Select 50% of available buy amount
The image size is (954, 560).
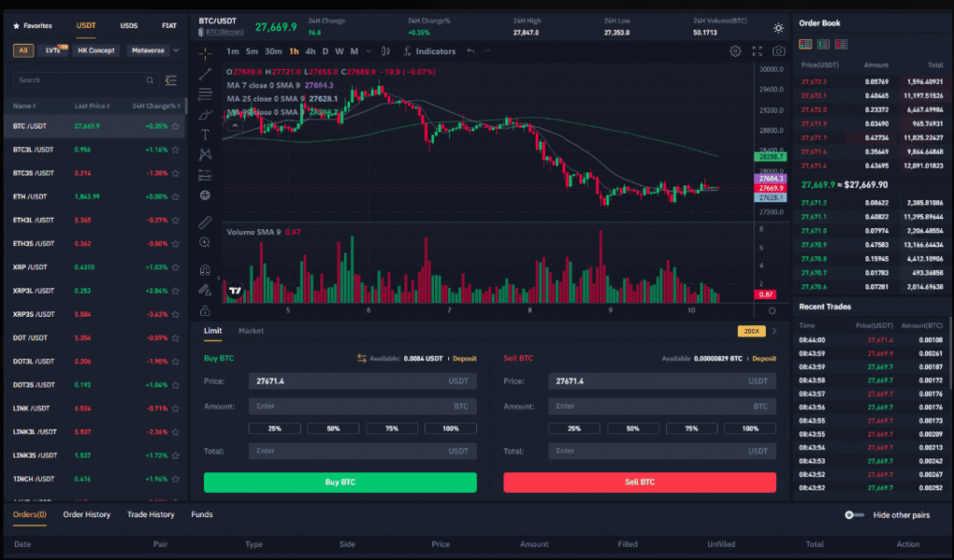click(x=333, y=428)
